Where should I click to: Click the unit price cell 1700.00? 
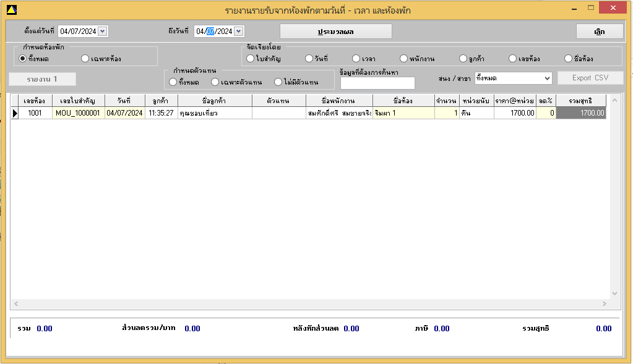515,113
